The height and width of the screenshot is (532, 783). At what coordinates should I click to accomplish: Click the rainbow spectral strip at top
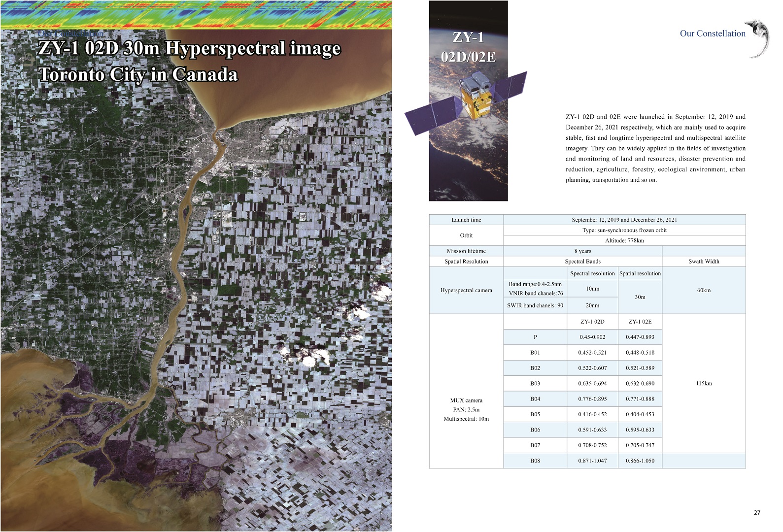click(196, 14)
